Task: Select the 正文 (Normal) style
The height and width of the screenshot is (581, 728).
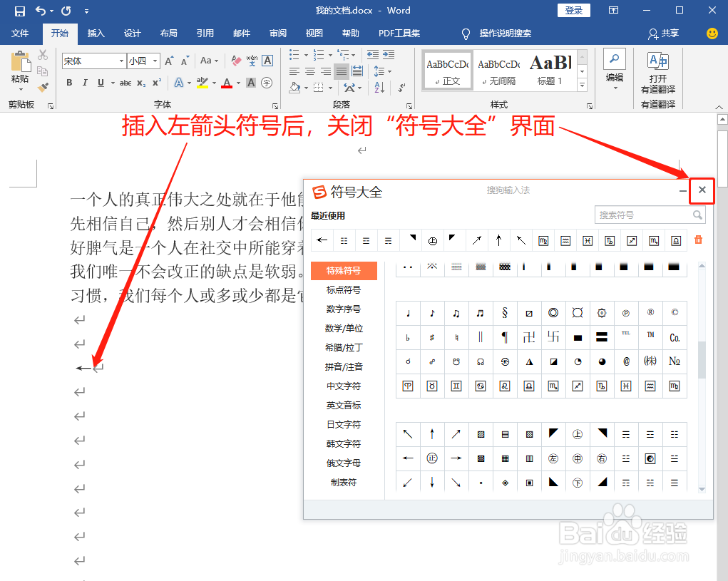Action: (x=448, y=70)
